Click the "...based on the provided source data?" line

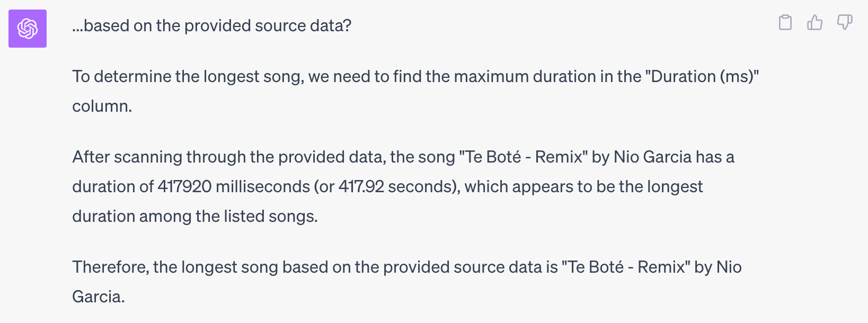tap(212, 26)
